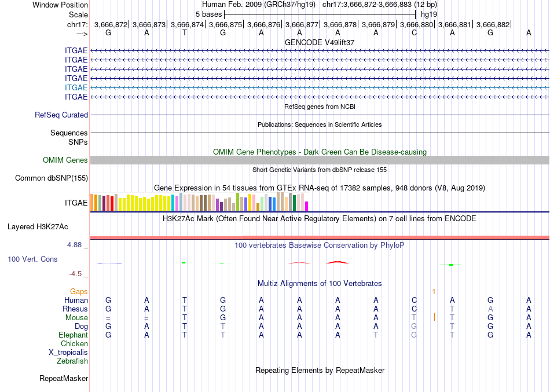Open the RefSeq Curated track label
Image resolution: width=550 pixels, height=392 pixels.
pos(61,115)
